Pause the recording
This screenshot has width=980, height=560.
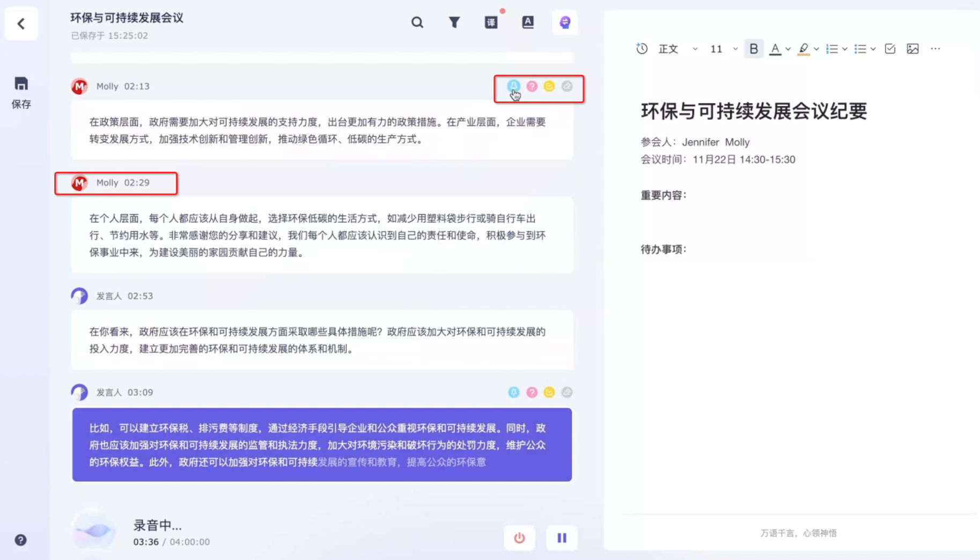click(x=562, y=538)
